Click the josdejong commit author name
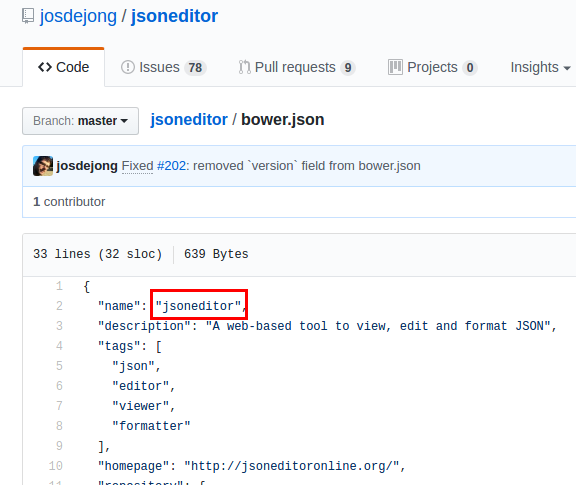Image resolution: width=576 pixels, height=485 pixels. pyautogui.click(x=87, y=166)
